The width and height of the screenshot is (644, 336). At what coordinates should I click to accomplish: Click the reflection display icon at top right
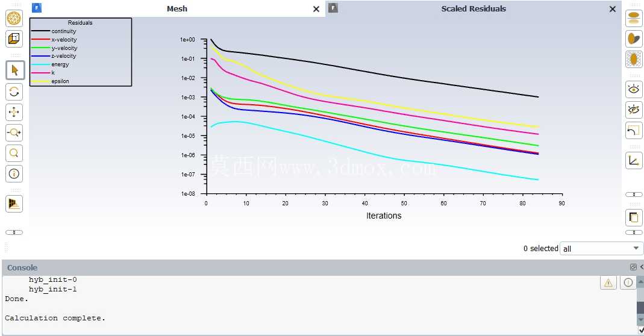pyautogui.click(x=634, y=18)
